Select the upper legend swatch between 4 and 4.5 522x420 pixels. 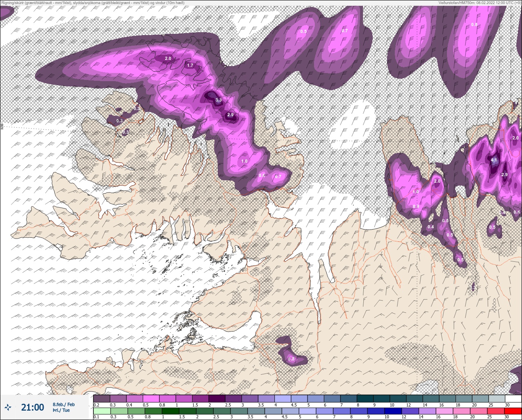(283, 398)
